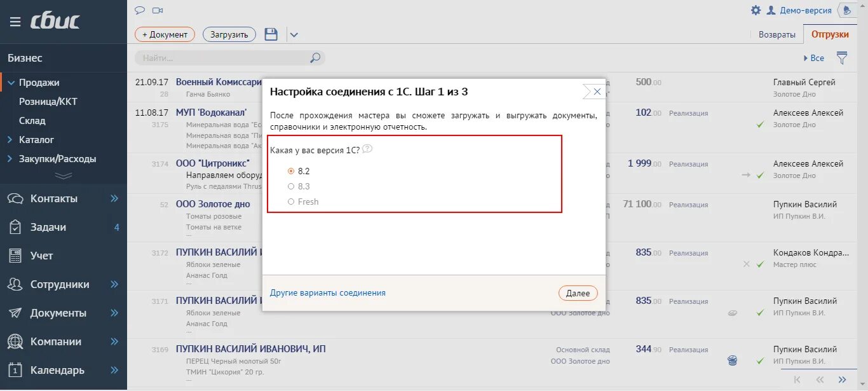Viewport: 868px width, 391px height.
Task: Open the Календарь section
Action: (57, 370)
